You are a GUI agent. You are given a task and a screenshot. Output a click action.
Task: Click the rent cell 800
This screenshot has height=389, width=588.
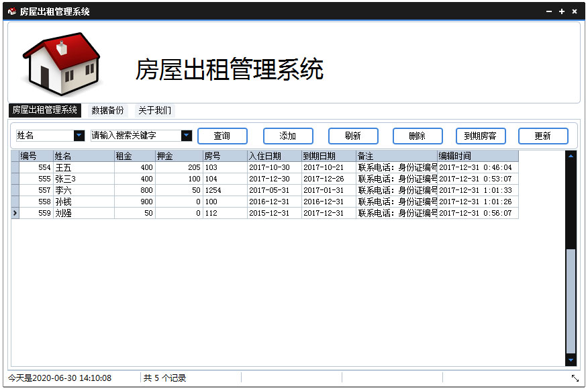tap(135, 190)
